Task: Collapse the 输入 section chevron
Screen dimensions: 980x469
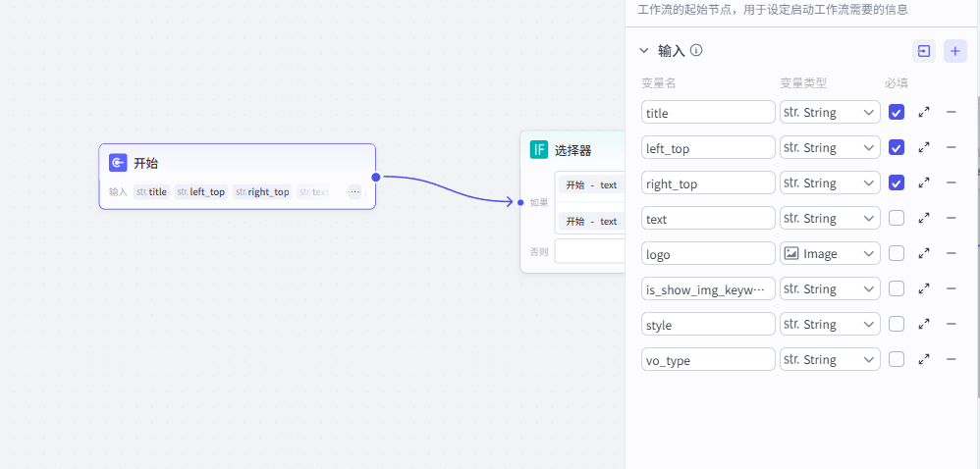Action: click(644, 51)
